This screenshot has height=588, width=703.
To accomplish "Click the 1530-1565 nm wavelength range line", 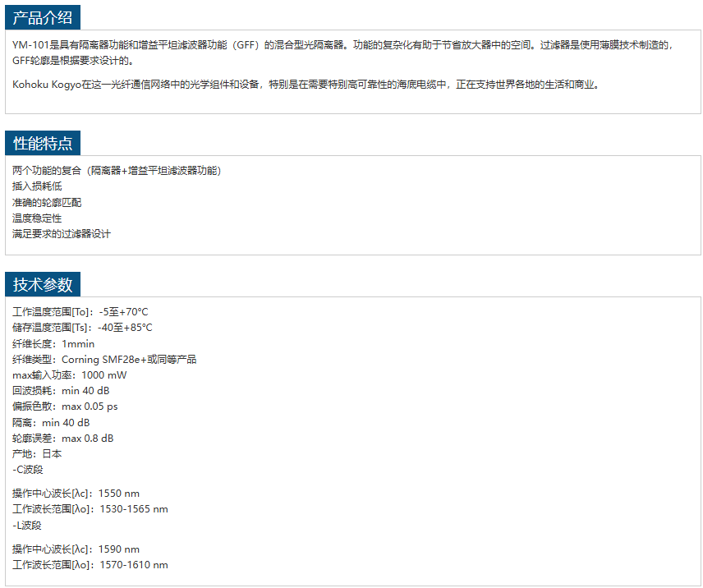I will click(90, 509).
